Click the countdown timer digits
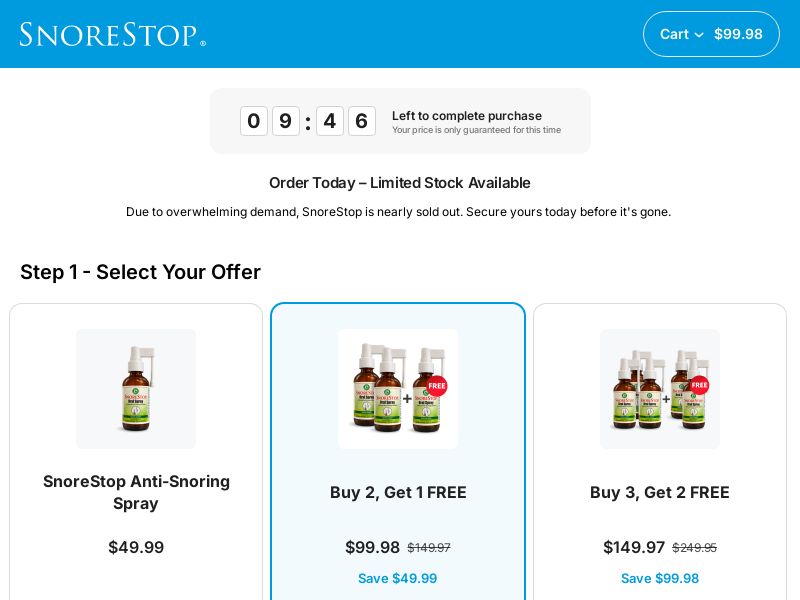Image resolution: width=800 pixels, height=600 pixels. pyautogui.click(x=308, y=121)
